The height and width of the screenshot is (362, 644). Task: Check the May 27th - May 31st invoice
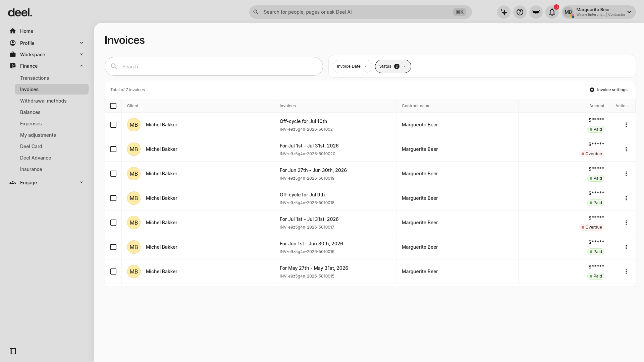113,271
